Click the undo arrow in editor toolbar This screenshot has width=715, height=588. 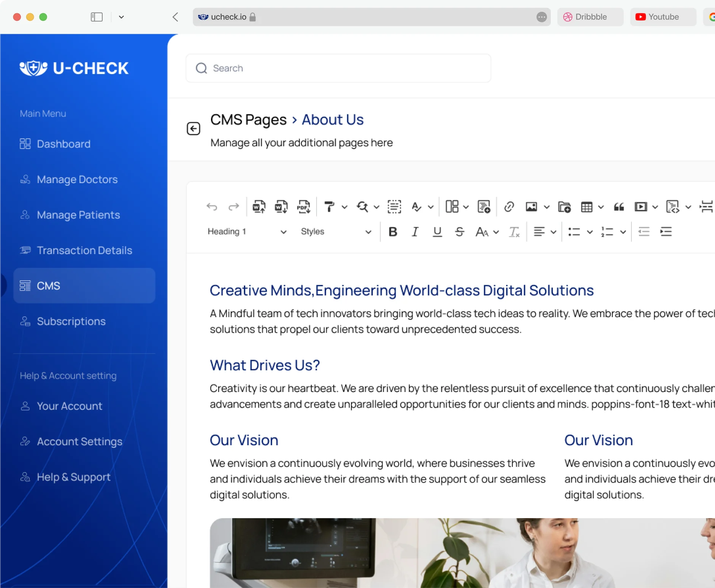[212, 207]
